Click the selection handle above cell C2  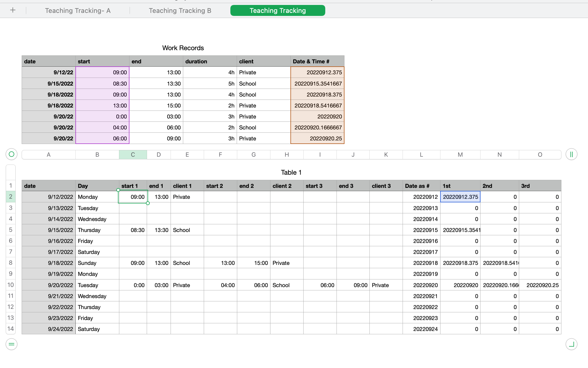click(x=118, y=190)
